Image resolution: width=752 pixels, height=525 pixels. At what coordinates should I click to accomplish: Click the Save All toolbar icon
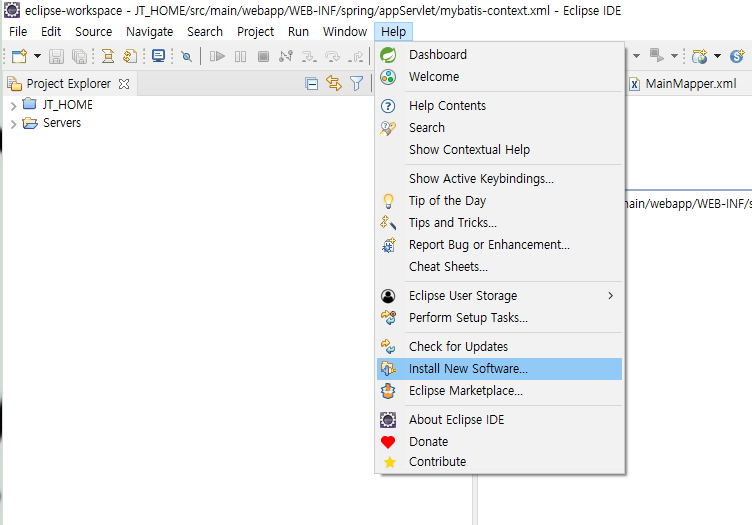pyautogui.click(x=79, y=57)
